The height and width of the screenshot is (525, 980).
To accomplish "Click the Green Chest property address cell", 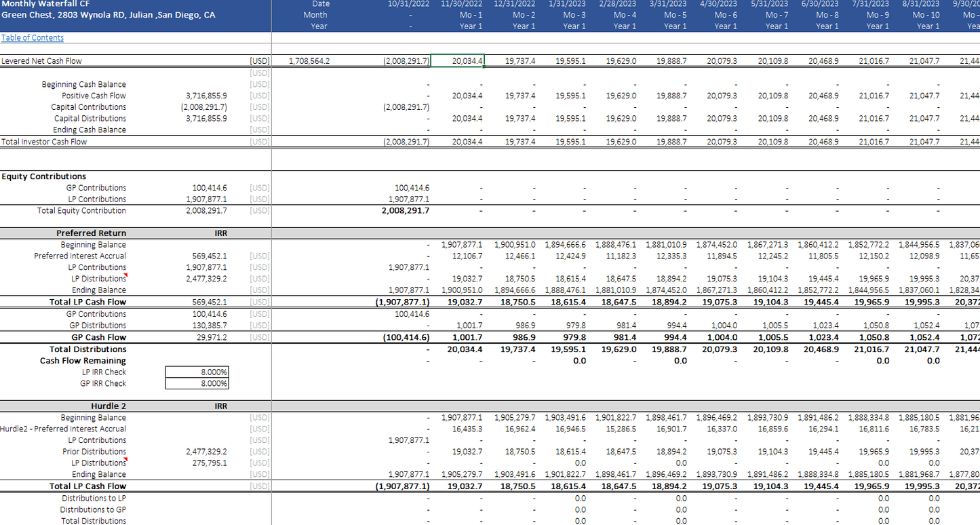I will click(108, 15).
